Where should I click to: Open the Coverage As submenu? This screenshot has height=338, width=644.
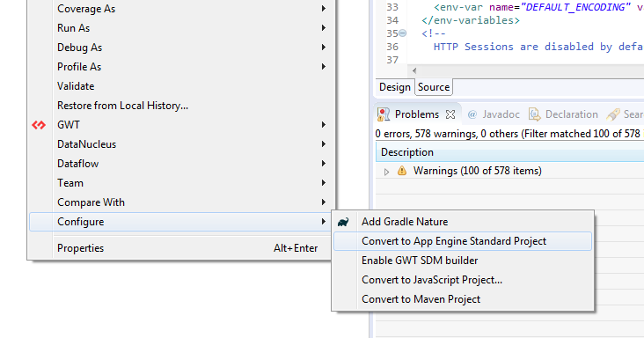[x=180, y=9]
